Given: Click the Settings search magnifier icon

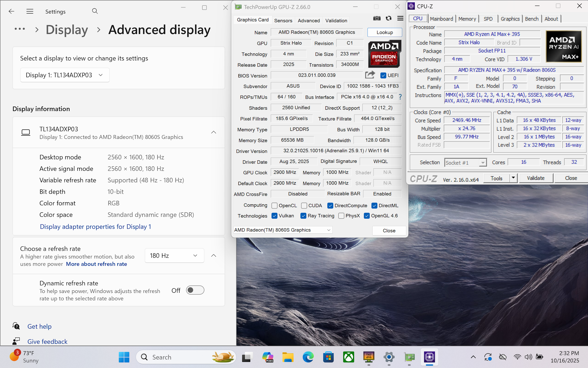Looking at the screenshot, I should click(x=95, y=11).
